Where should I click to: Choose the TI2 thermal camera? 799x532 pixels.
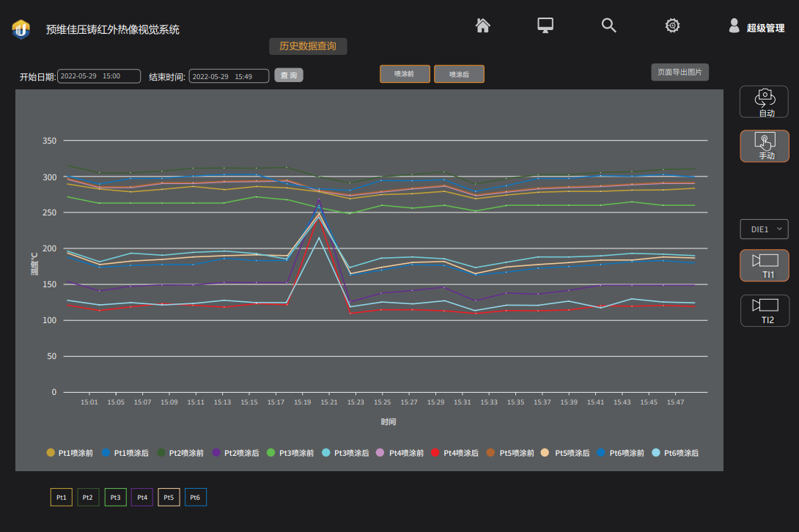tap(765, 311)
